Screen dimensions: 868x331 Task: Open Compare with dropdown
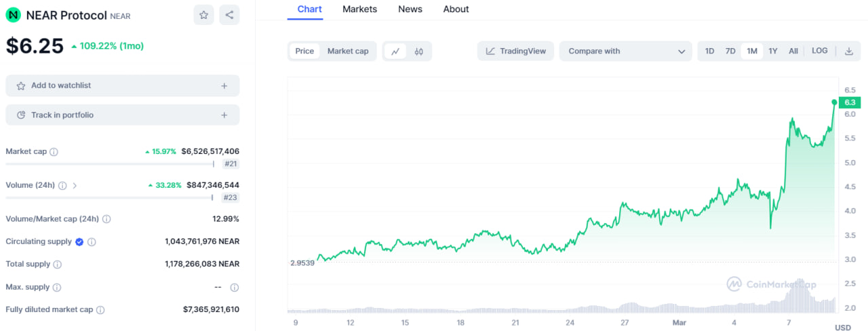625,51
